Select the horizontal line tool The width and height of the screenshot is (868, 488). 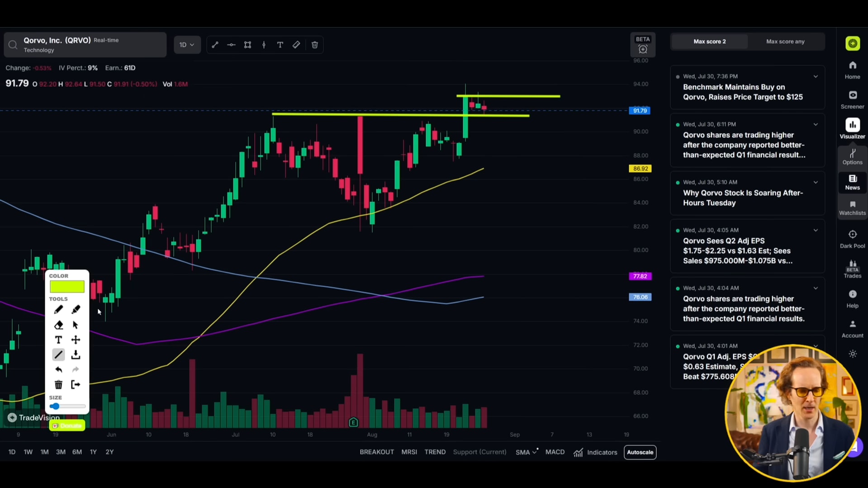[x=231, y=45]
